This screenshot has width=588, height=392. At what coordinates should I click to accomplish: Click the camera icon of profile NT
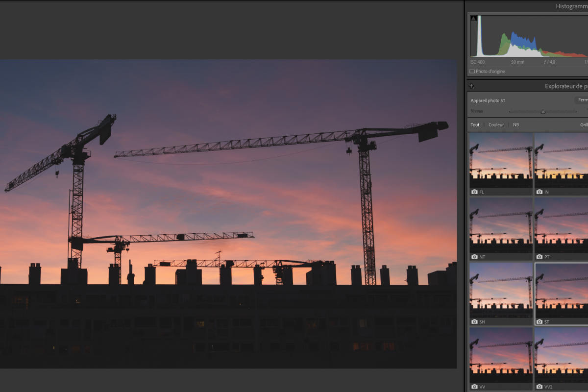click(474, 257)
